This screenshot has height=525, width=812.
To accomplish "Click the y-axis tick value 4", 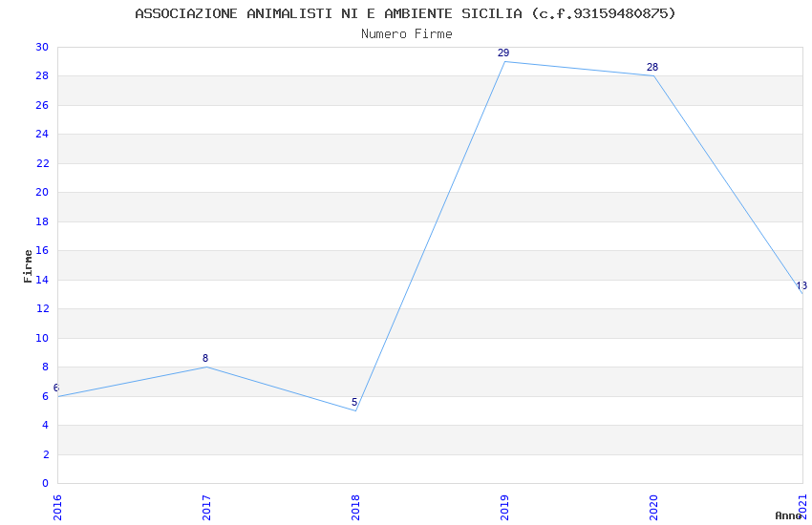I will pyautogui.click(x=46, y=425).
